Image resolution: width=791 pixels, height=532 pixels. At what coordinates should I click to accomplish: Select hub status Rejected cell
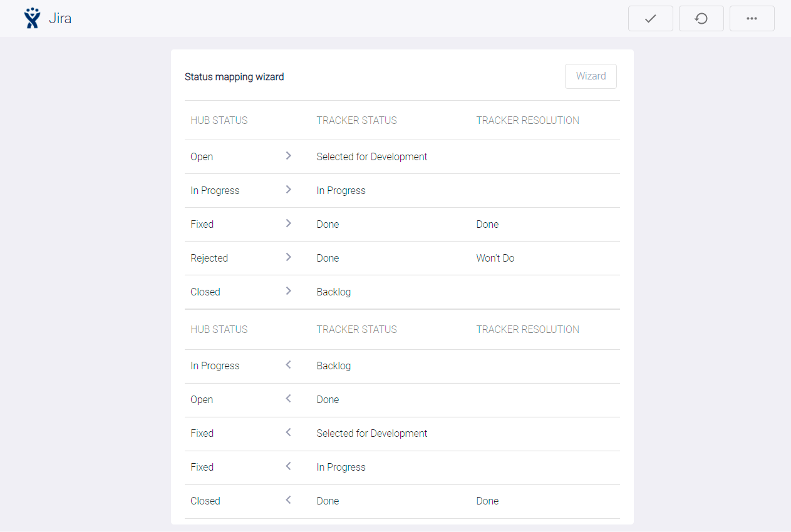point(209,258)
